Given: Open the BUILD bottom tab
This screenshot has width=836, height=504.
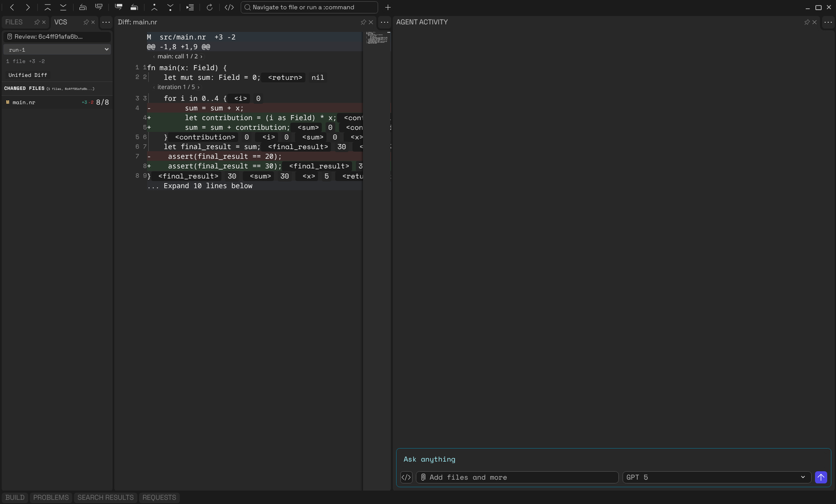Looking at the screenshot, I should (x=15, y=497).
